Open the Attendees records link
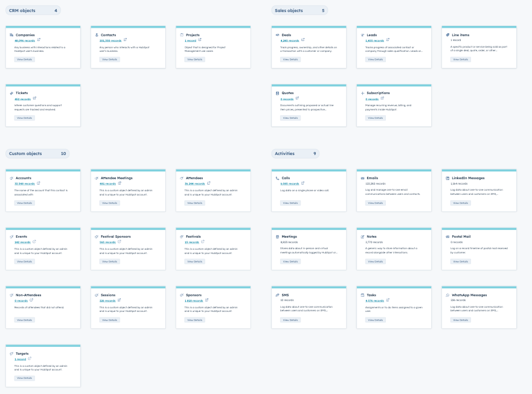 194,183
